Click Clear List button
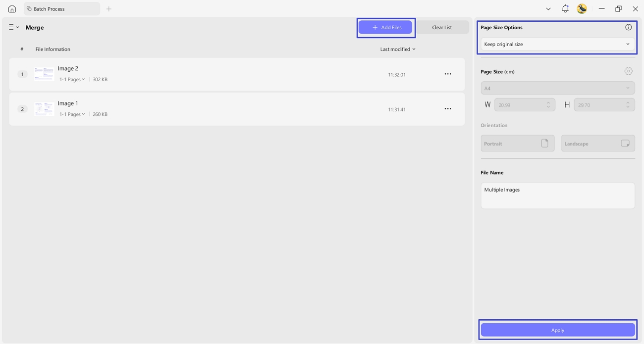The image size is (644, 344). tap(442, 27)
